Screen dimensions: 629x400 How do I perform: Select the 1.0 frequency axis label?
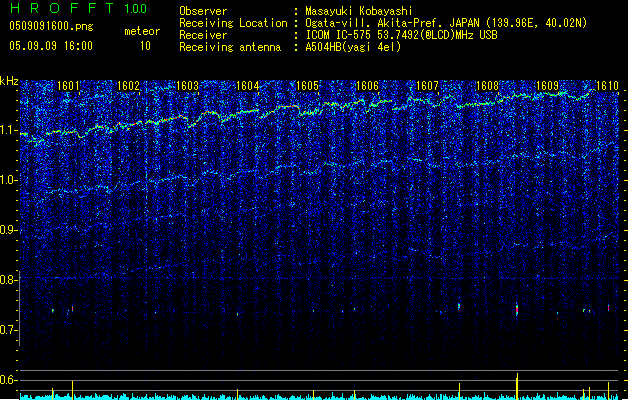click(9, 180)
